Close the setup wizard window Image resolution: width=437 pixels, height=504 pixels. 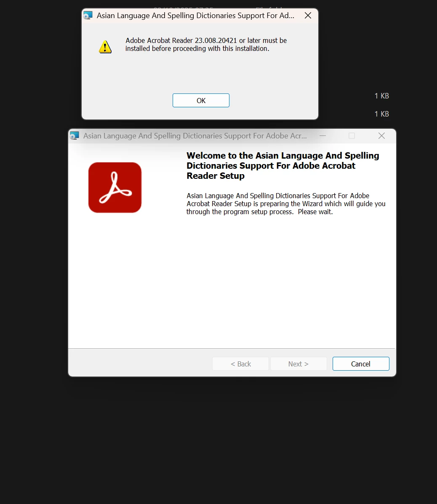pyautogui.click(x=381, y=135)
